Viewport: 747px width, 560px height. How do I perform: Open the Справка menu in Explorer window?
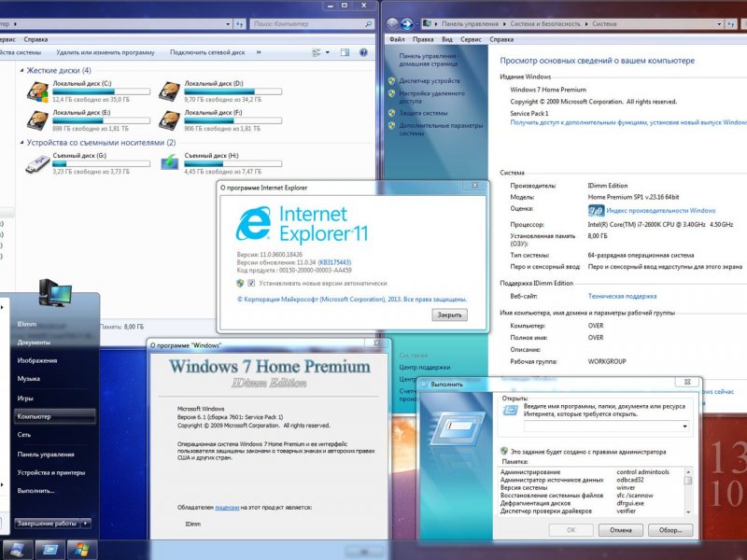pos(35,39)
